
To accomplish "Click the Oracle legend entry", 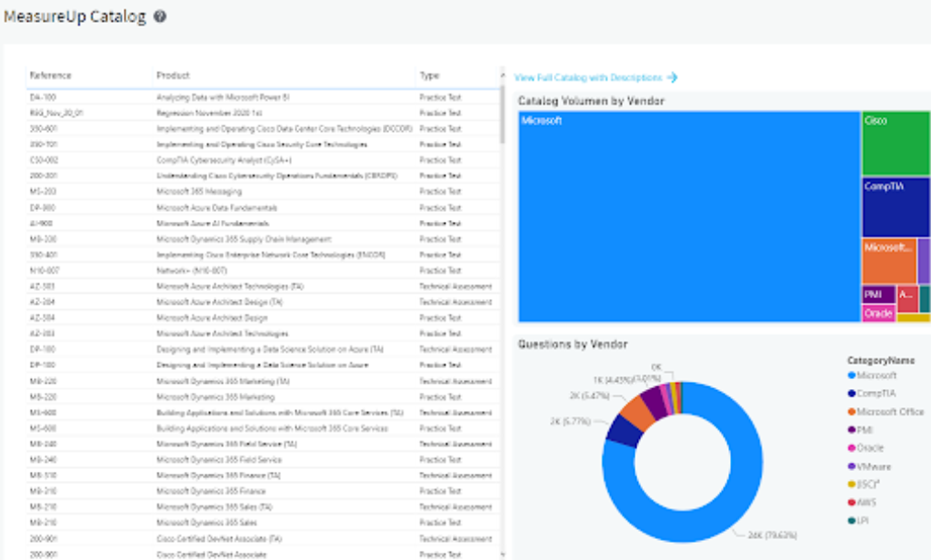I will (x=866, y=448).
